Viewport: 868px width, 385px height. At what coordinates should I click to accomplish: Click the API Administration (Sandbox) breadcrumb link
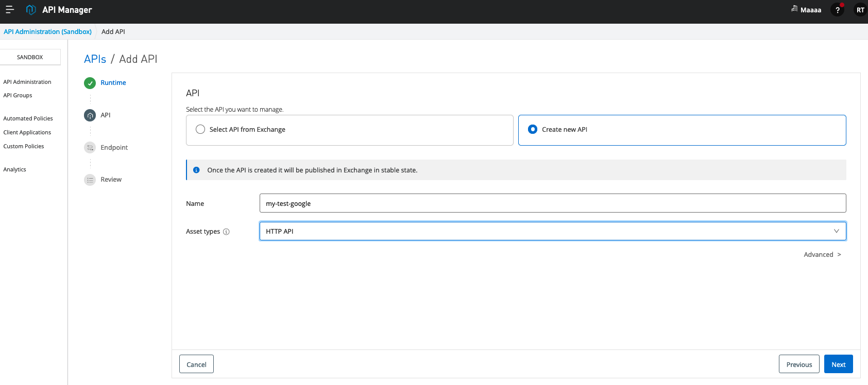(x=47, y=31)
